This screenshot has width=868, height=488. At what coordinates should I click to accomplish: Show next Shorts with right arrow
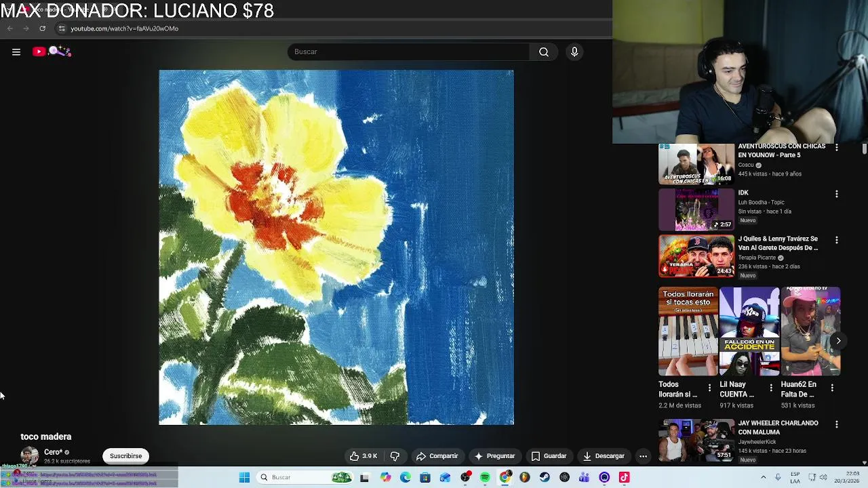click(x=838, y=341)
